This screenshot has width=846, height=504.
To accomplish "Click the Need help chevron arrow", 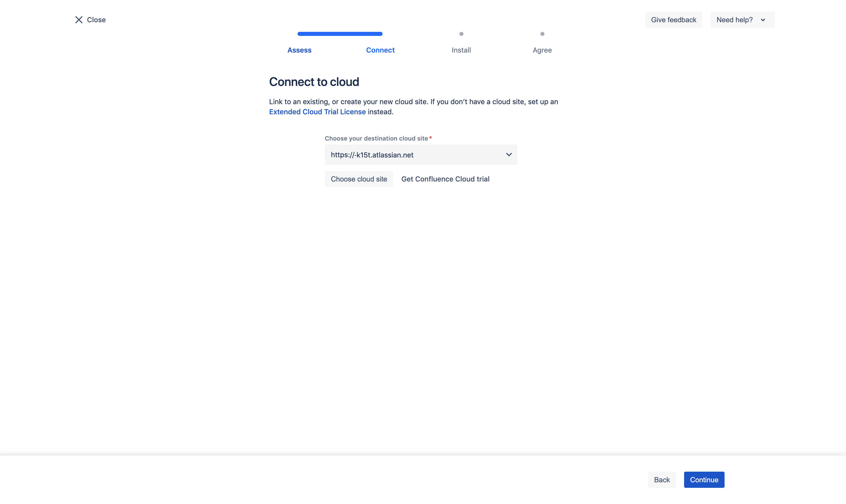I will pyautogui.click(x=763, y=20).
